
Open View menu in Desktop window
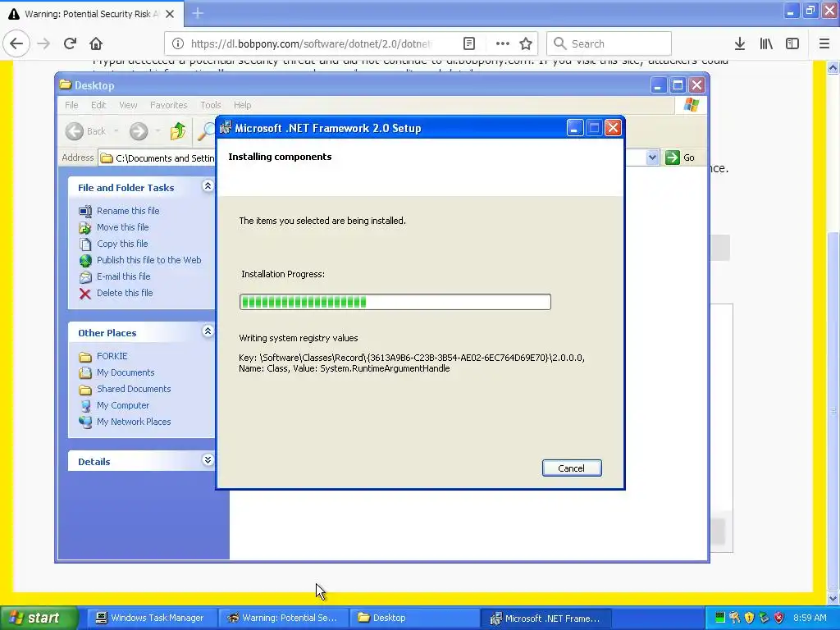coord(128,105)
